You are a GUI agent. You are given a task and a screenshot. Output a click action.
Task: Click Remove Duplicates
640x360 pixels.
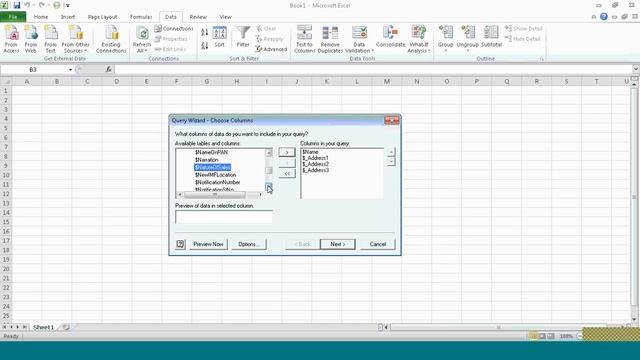click(330, 39)
